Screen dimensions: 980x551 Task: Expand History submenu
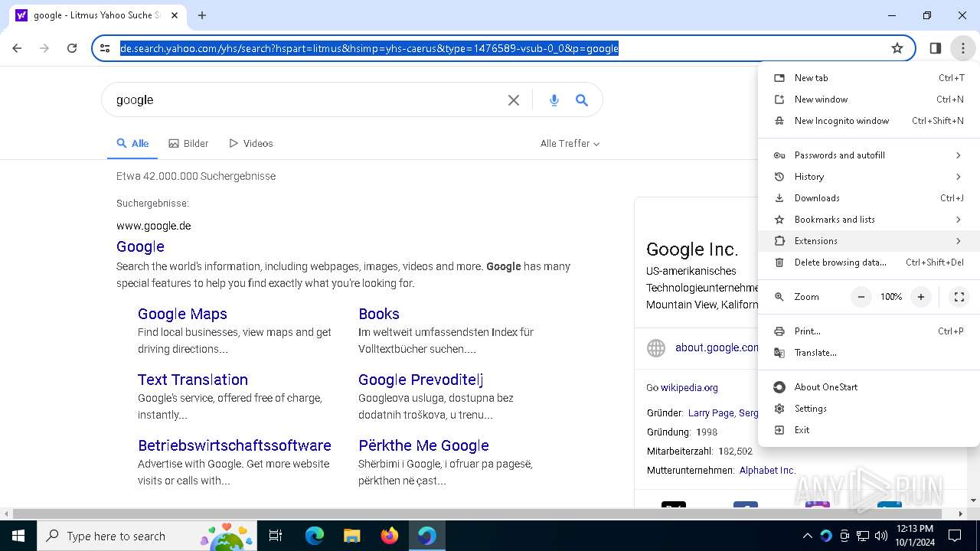click(x=868, y=177)
